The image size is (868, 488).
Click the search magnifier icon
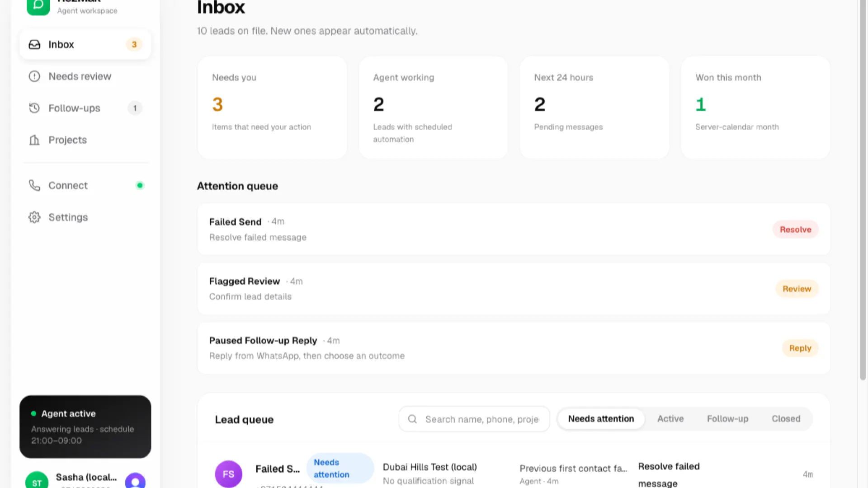412,419
